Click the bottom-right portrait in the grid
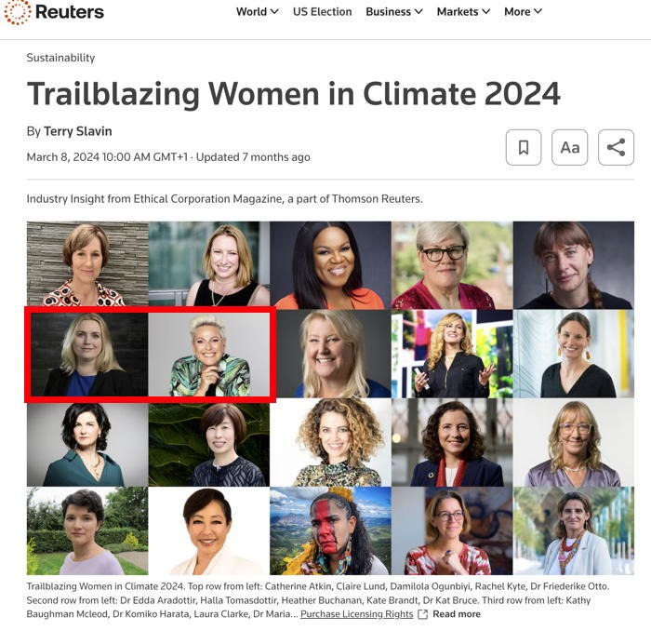The image size is (651, 644). click(573, 530)
